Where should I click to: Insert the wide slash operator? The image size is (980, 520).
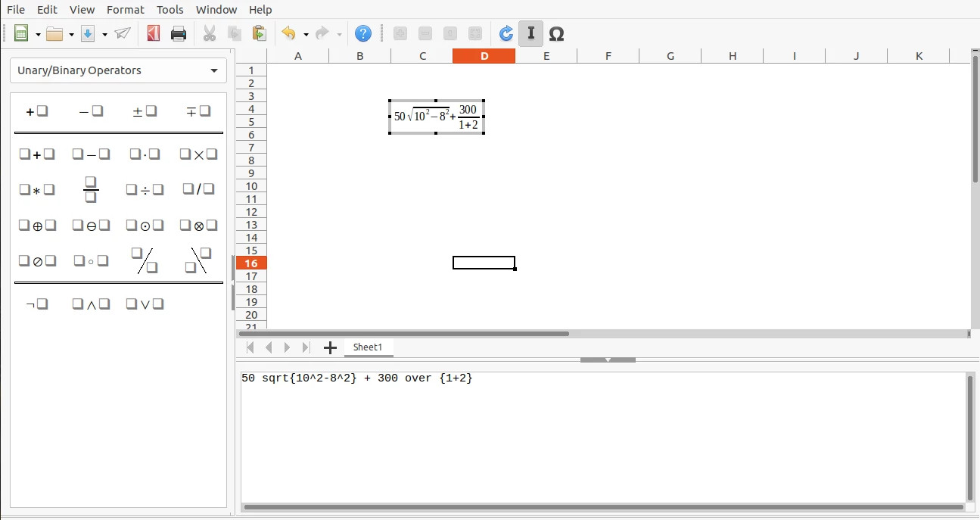click(x=145, y=260)
